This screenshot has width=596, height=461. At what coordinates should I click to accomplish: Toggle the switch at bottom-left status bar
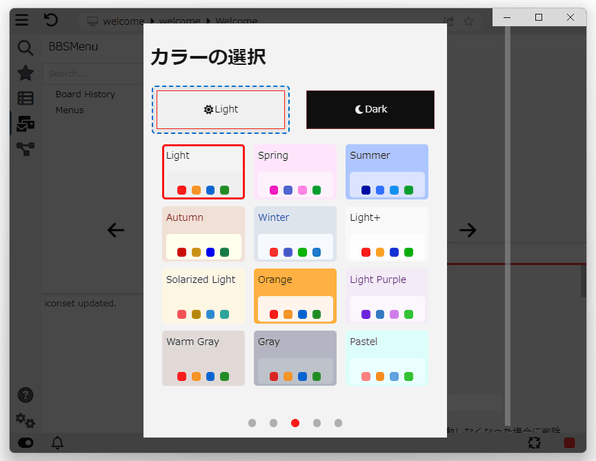point(25,443)
